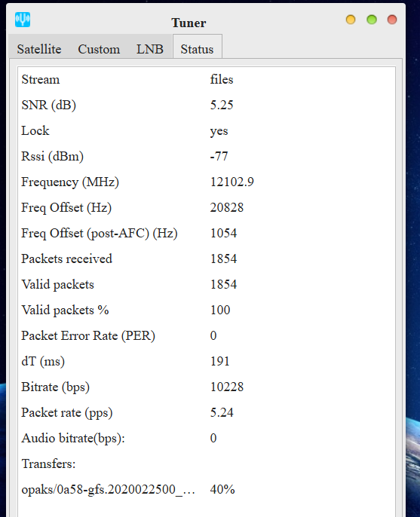Screen dimensions: 420x517
Task: Click the Freq Offset (post-AFC) row
Action: coord(207,233)
